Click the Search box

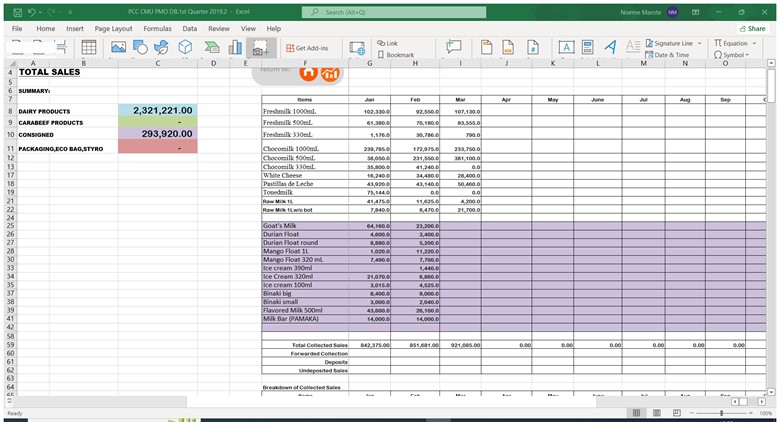coord(394,12)
